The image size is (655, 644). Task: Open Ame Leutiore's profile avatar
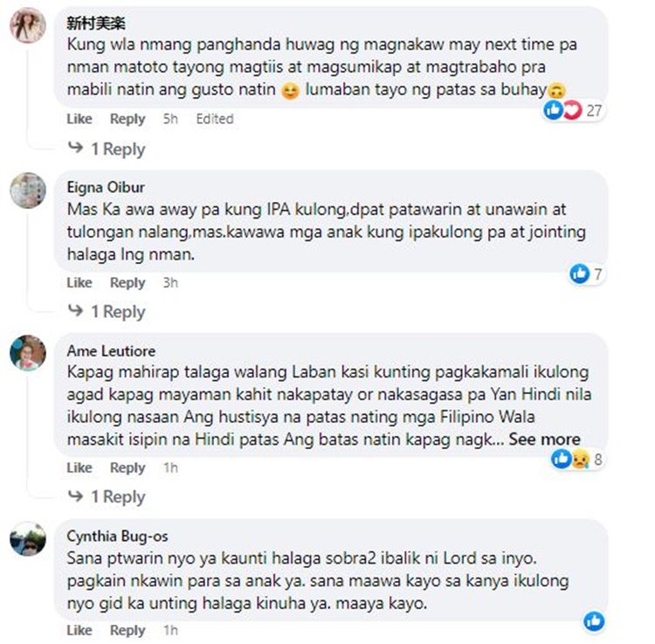(x=28, y=353)
